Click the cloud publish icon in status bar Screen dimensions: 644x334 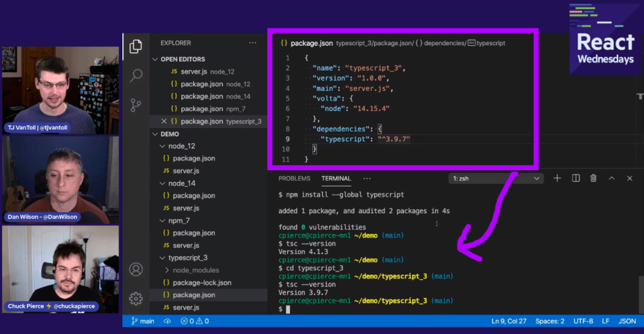click(167, 321)
